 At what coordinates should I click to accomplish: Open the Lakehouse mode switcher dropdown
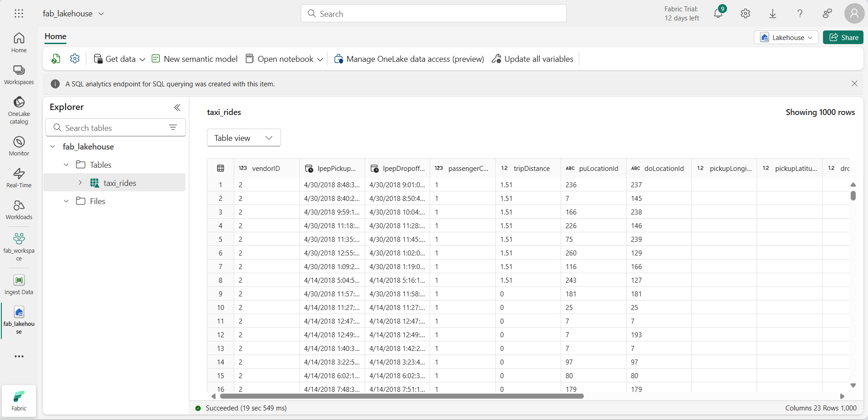coord(786,37)
